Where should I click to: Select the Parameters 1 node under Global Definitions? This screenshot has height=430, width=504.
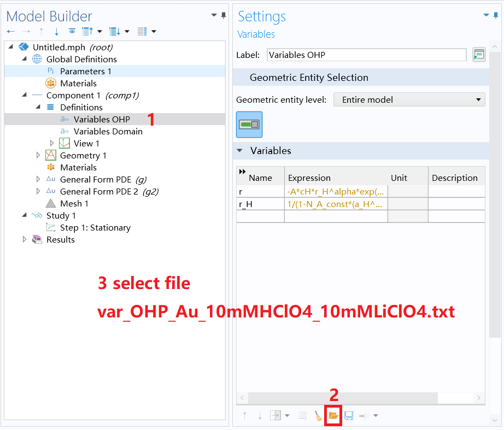coord(86,71)
